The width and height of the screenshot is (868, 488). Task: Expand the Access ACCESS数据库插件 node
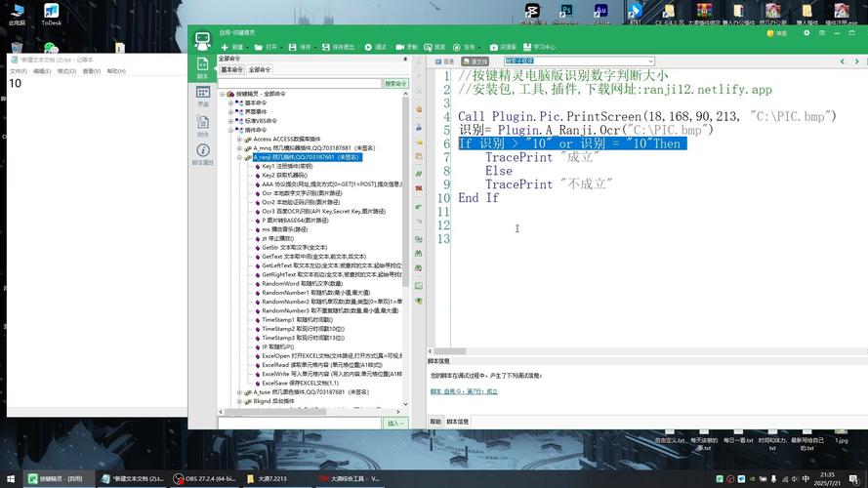tap(239, 139)
